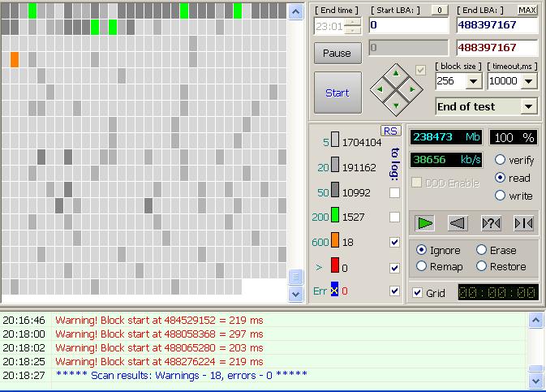Click the End time spinner down arrow
The width and height of the screenshot is (546, 392).
click(353, 30)
